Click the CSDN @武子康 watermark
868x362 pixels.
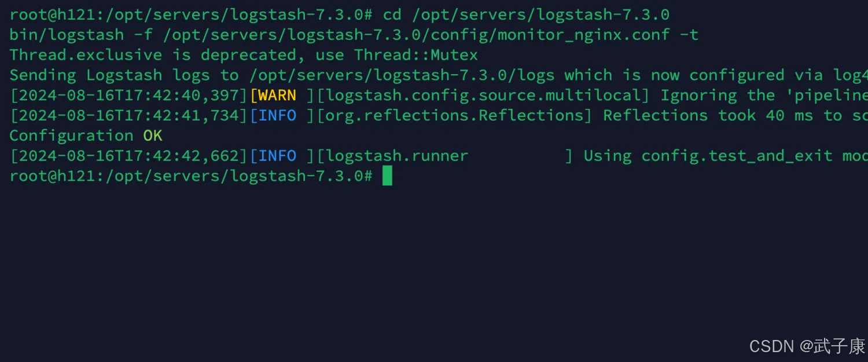(807, 346)
